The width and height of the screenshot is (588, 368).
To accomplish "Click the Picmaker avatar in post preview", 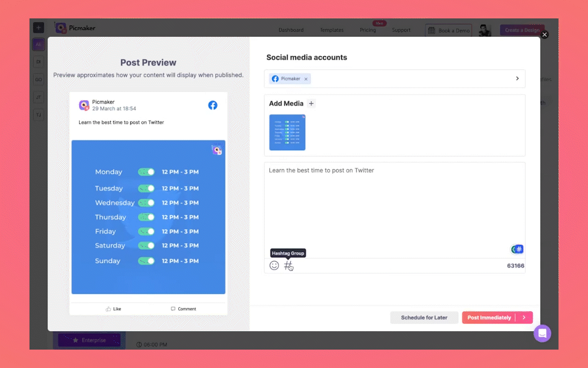I will tap(84, 105).
